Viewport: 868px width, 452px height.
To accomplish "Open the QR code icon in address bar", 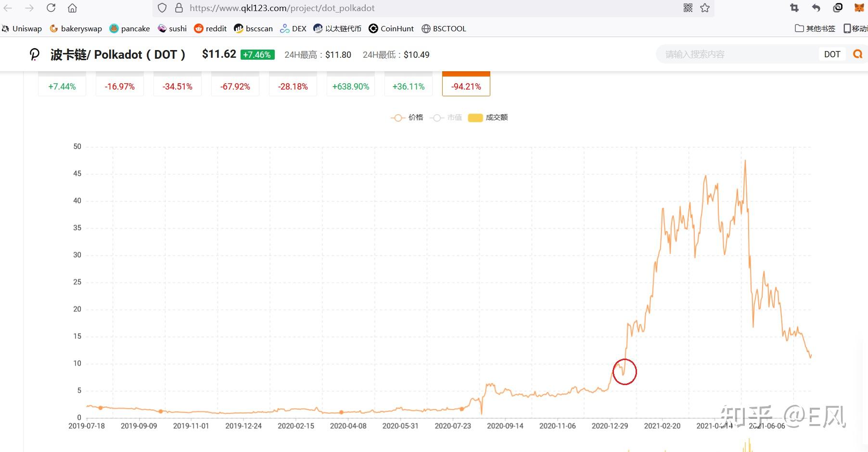I will click(x=688, y=8).
